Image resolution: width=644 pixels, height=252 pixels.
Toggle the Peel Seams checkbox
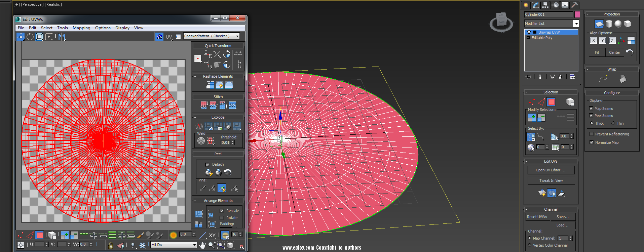coord(591,116)
